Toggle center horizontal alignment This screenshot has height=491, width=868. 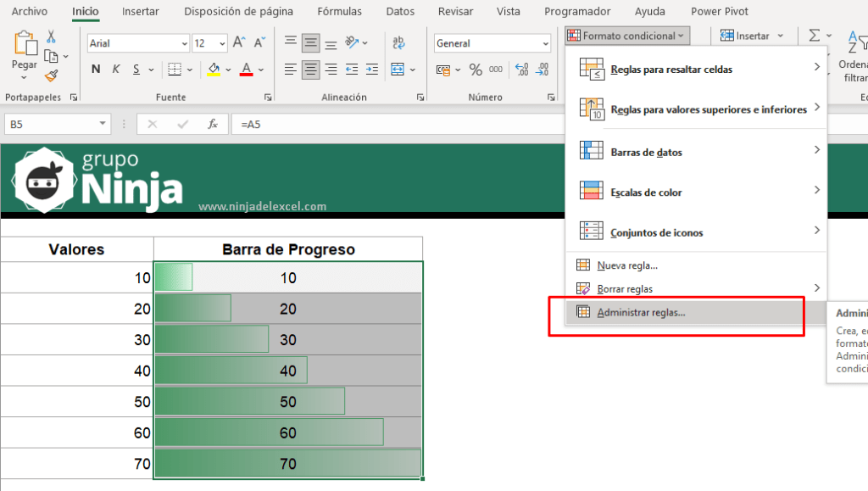[310, 70]
